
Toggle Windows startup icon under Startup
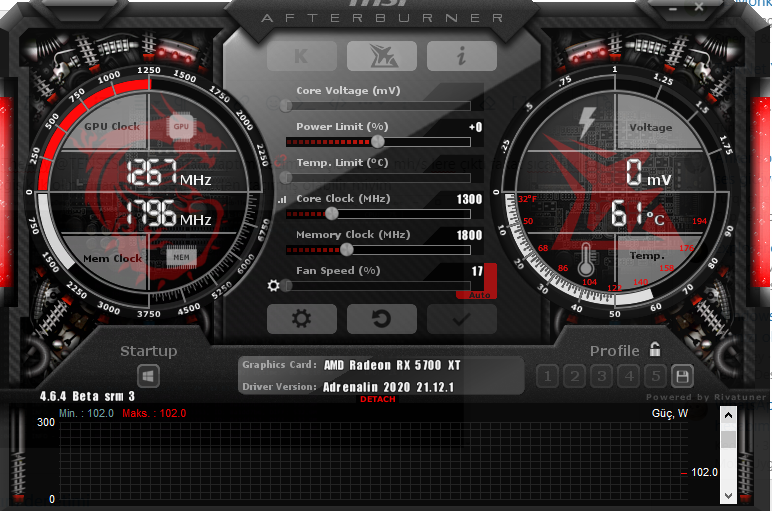pos(148,377)
